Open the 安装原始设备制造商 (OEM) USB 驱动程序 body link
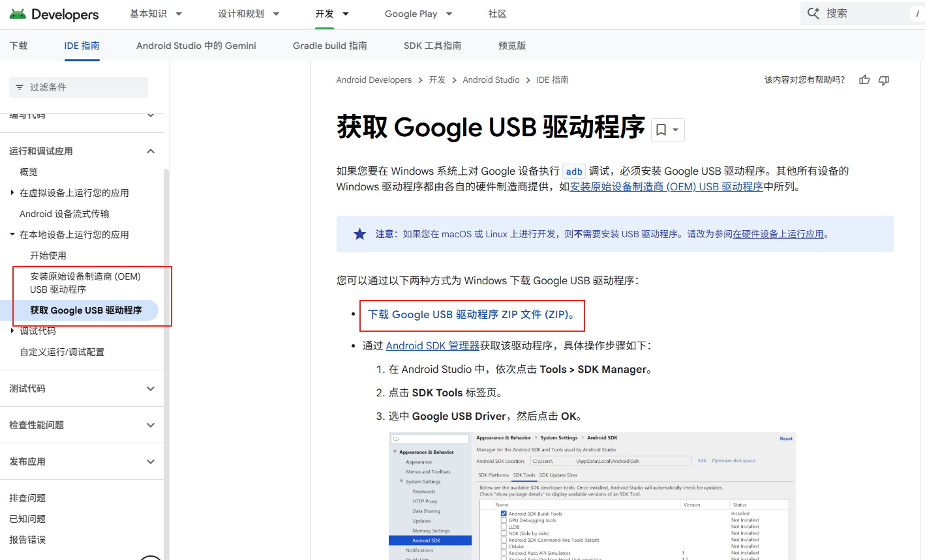 tap(666, 186)
